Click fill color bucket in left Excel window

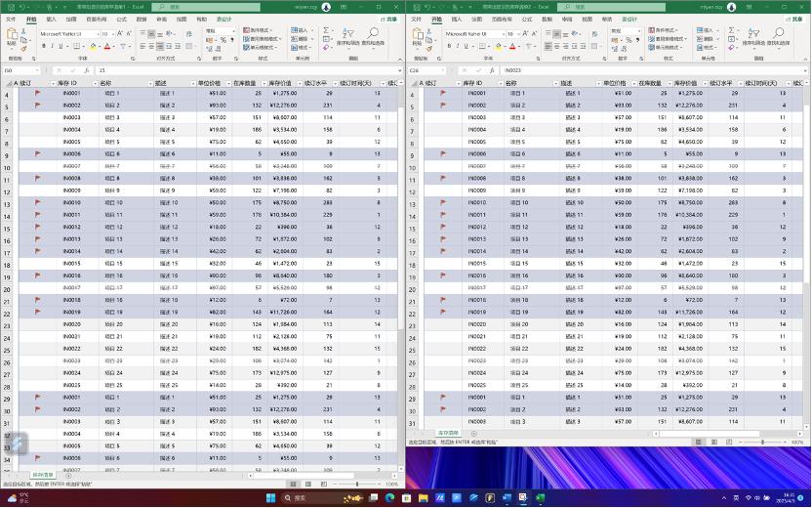[x=93, y=46]
